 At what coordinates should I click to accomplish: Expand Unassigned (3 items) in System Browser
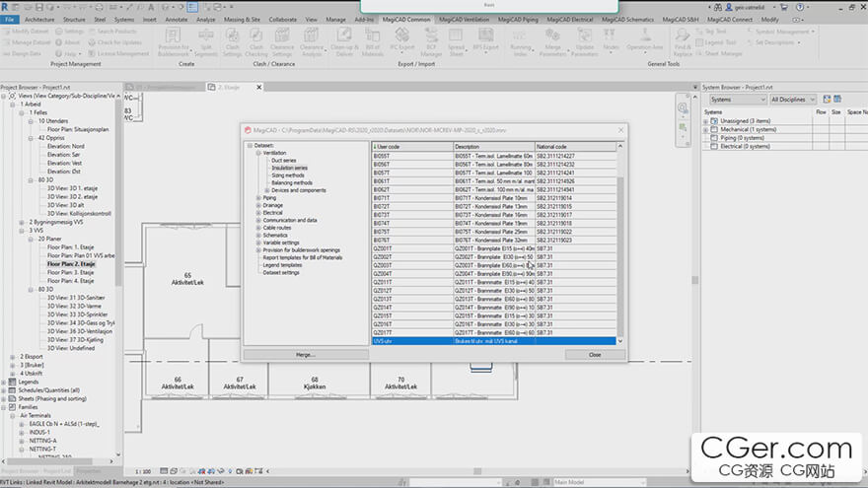click(x=706, y=121)
